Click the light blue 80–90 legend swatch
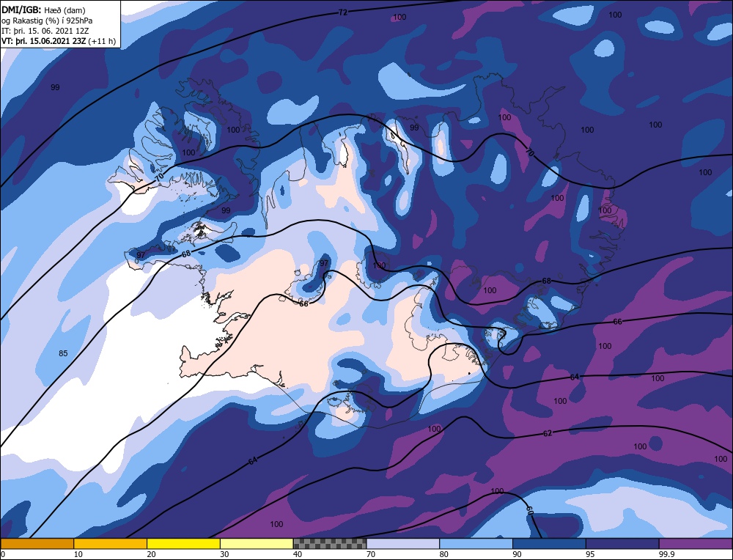Image resolution: width=733 pixels, height=560 pixels. coord(476,543)
